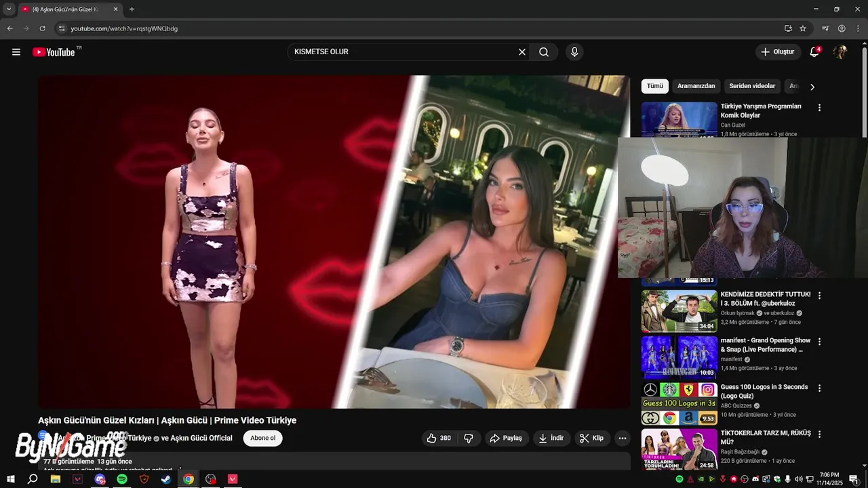Create a clip with Klip button
This screenshot has width=868, height=488.
coord(592,439)
